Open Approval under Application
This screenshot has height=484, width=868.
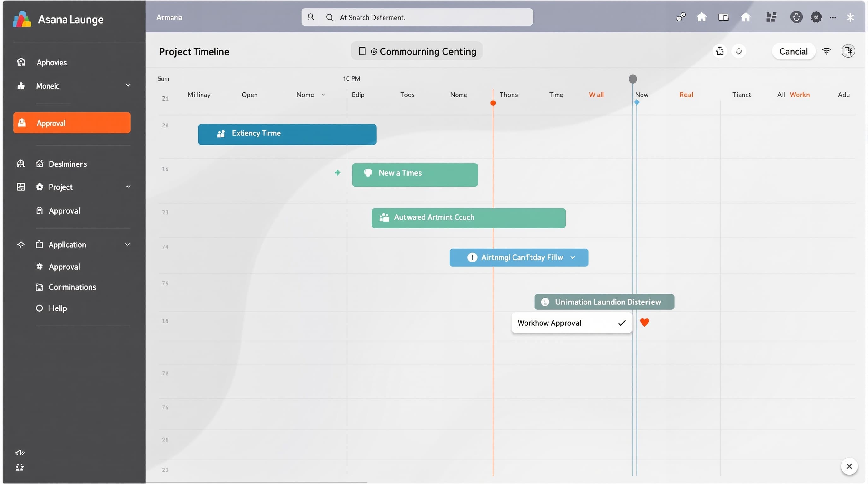(64, 267)
